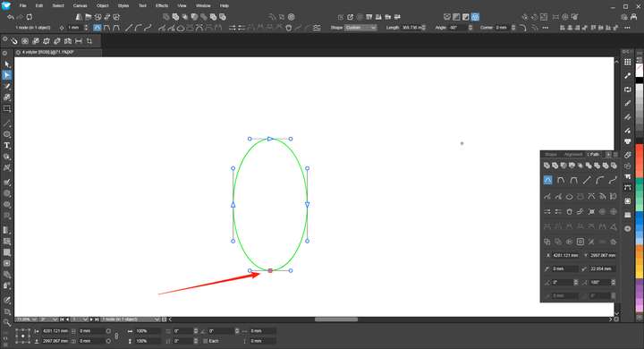
Task: Open the Effects menu
Action: click(x=162, y=5)
